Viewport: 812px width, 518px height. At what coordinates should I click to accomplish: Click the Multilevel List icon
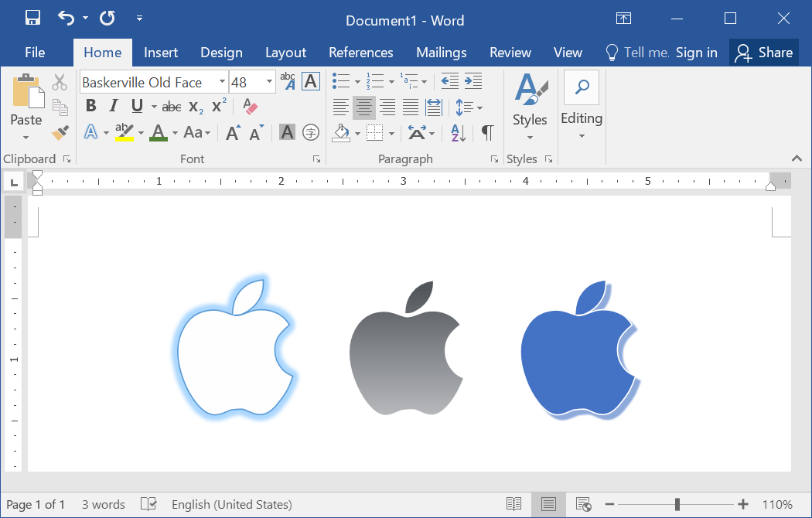click(x=408, y=80)
